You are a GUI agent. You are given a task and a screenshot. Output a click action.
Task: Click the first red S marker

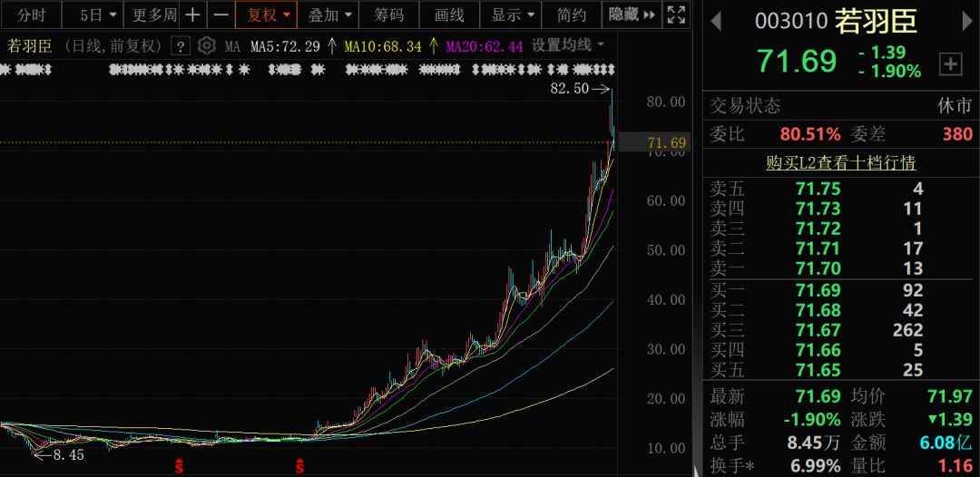tap(180, 467)
